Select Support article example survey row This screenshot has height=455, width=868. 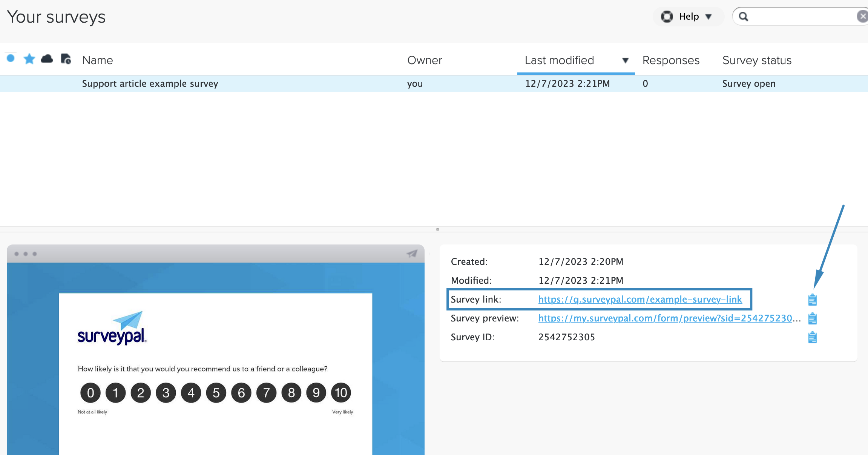(434, 83)
